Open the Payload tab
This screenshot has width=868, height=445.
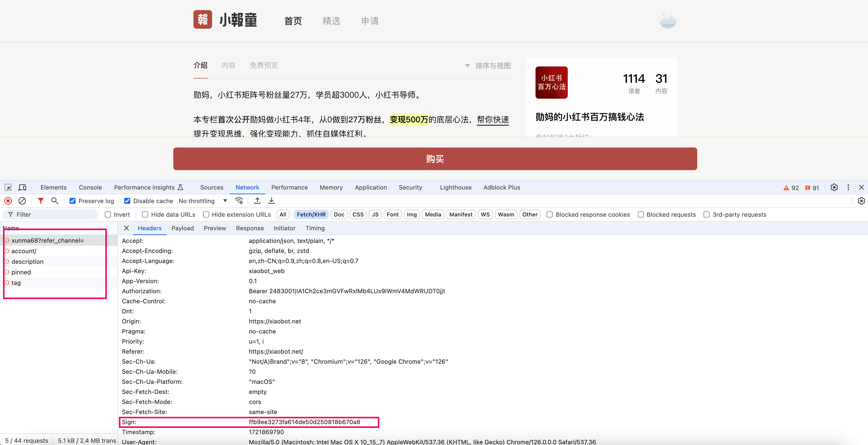click(x=182, y=228)
